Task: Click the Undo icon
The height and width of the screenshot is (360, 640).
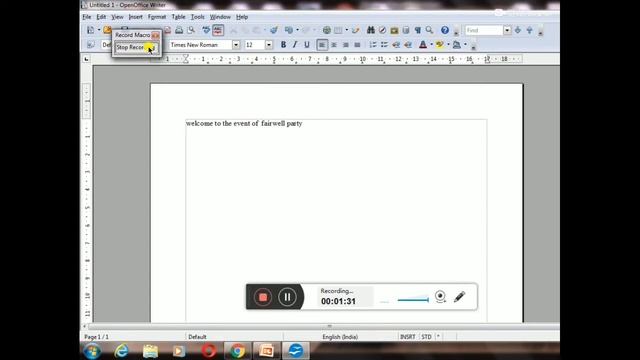Action: pos(289,30)
